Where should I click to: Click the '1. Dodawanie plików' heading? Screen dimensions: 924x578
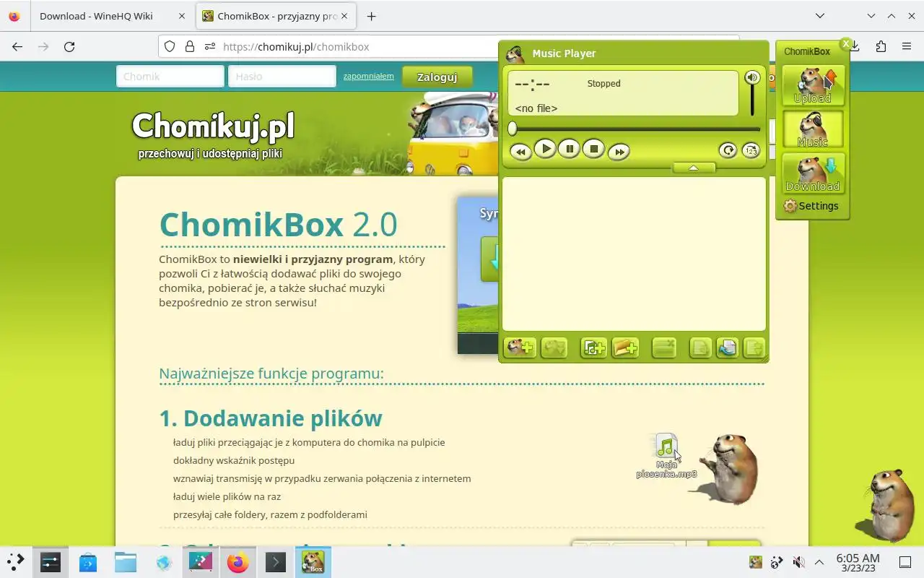271,418
